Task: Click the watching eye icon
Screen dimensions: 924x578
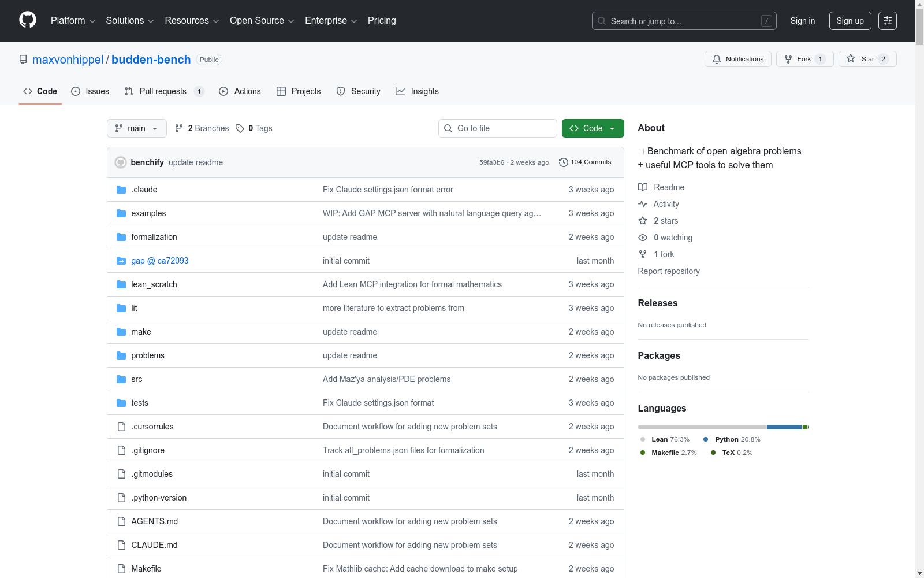Action: pyautogui.click(x=643, y=238)
